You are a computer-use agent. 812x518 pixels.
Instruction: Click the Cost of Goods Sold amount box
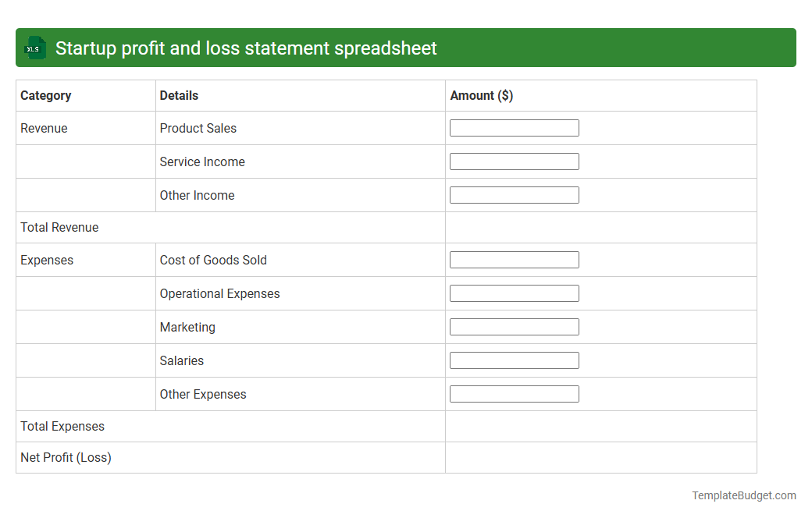pos(514,259)
